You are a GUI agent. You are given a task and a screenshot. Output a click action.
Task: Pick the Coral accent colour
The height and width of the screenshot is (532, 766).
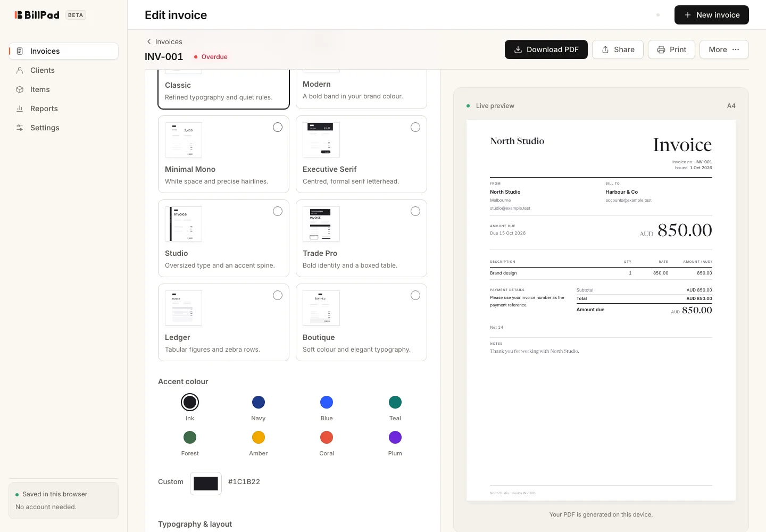(x=327, y=437)
